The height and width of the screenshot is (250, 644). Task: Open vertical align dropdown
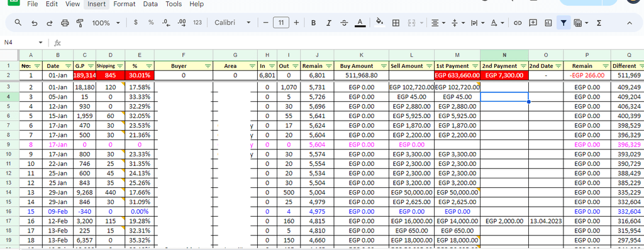pos(458,23)
